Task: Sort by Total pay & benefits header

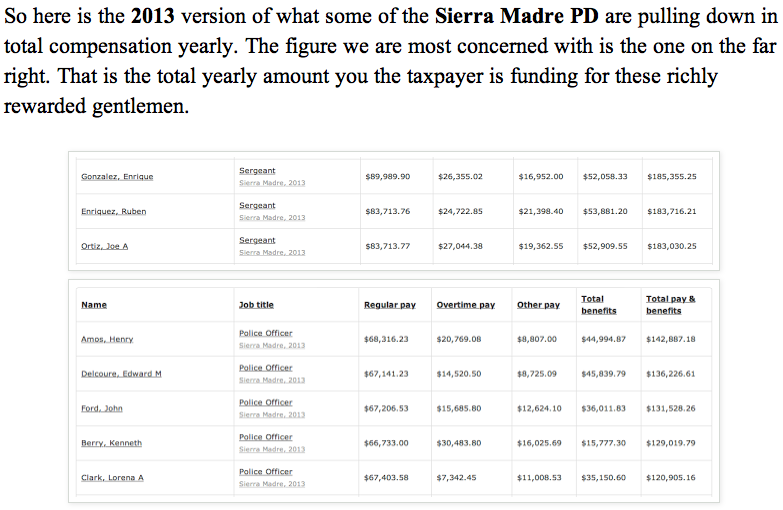Action: click(x=671, y=304)
